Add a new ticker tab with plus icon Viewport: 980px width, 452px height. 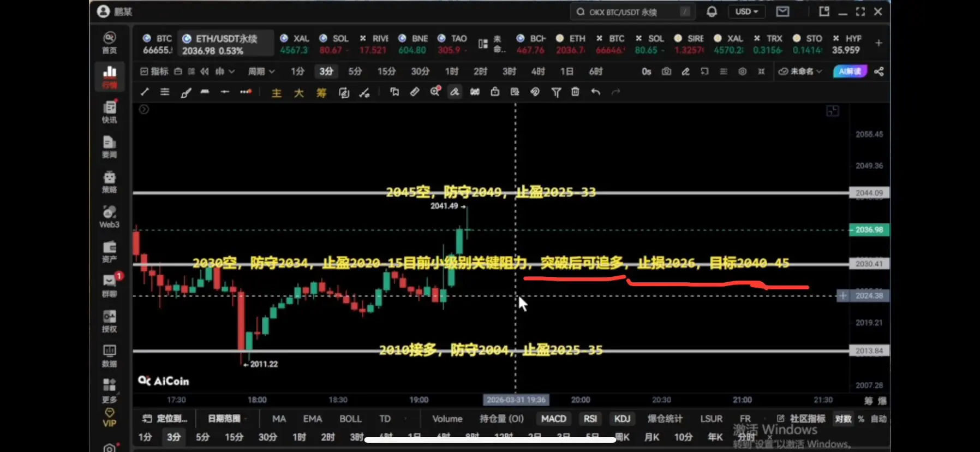point(879,43)
